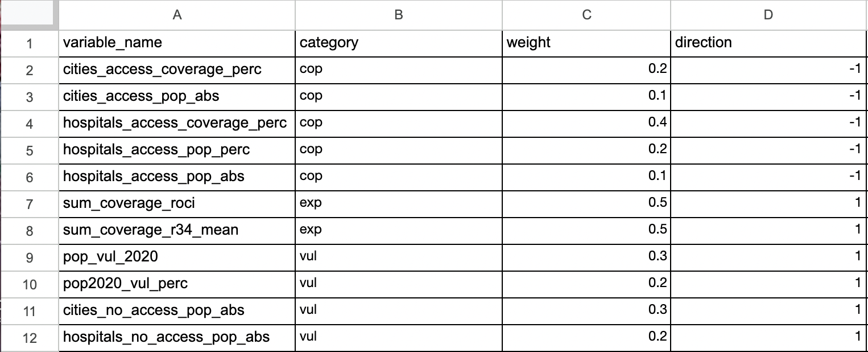Select the cities_no_access_pop_abs cell
The height and width of the screenshot is (352, 868).
177,310
